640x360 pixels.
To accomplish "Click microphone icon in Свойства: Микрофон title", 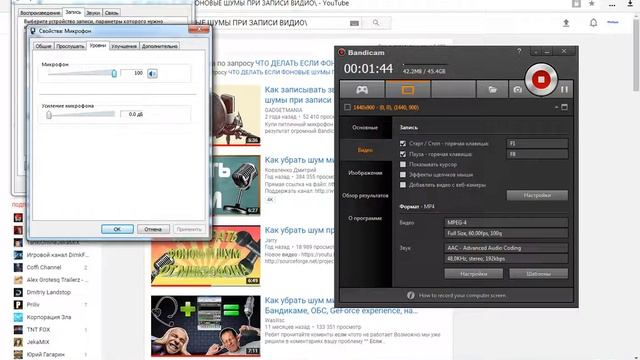I will [33, 31].
